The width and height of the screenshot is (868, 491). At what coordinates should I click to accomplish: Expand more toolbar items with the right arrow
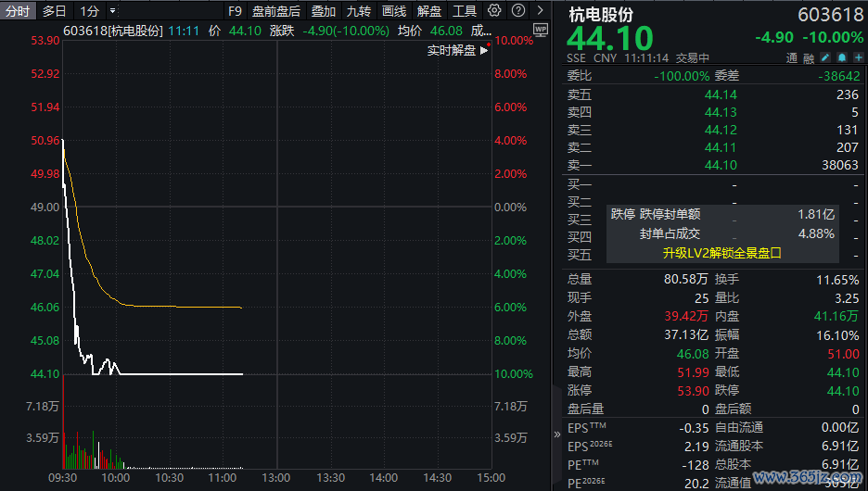coord(540,10)
